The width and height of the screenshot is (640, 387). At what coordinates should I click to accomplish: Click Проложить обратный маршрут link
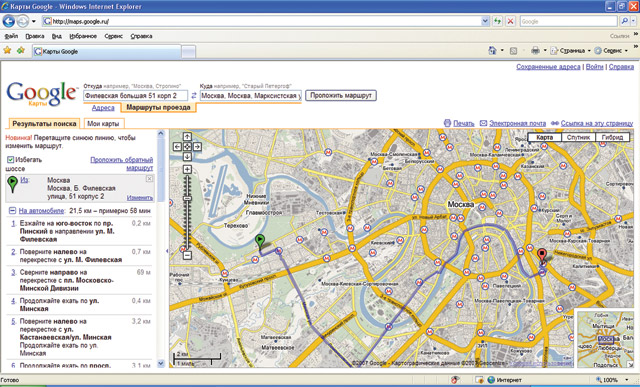122,164
